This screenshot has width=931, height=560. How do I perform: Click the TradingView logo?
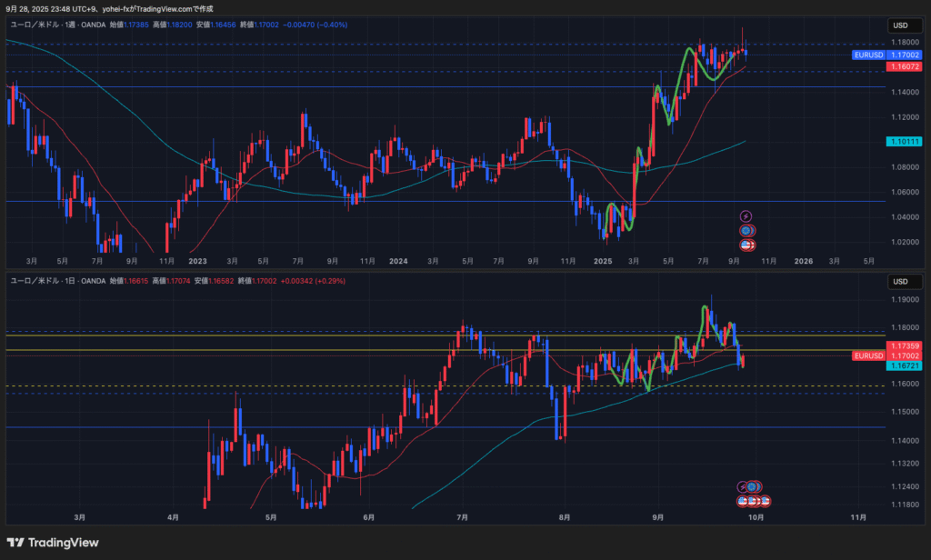click(53, 543)
